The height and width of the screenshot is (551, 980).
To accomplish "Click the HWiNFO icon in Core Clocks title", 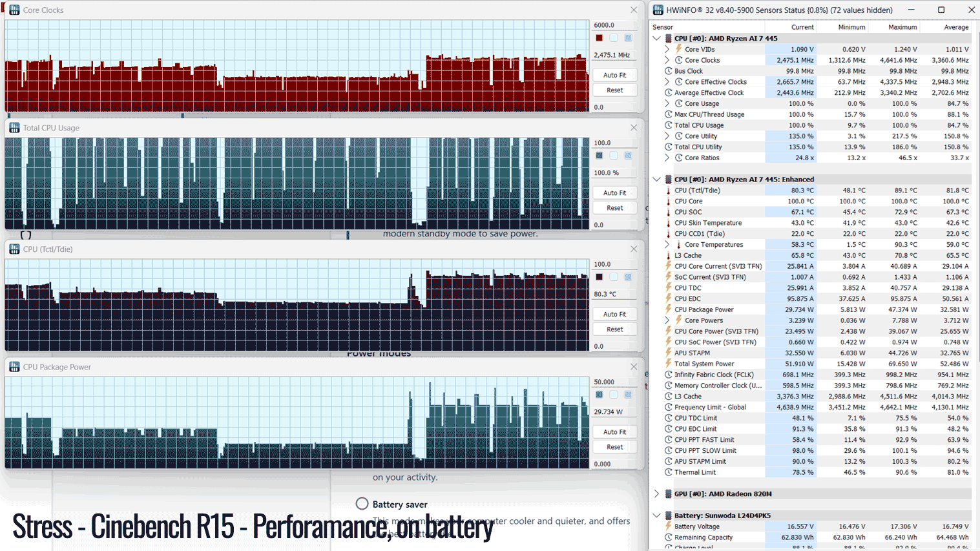I will coord(14,10).
